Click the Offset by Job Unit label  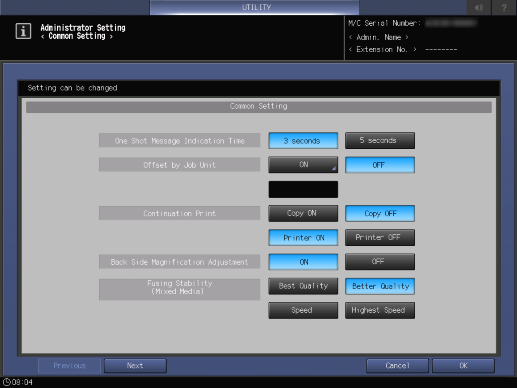point(179,165)
